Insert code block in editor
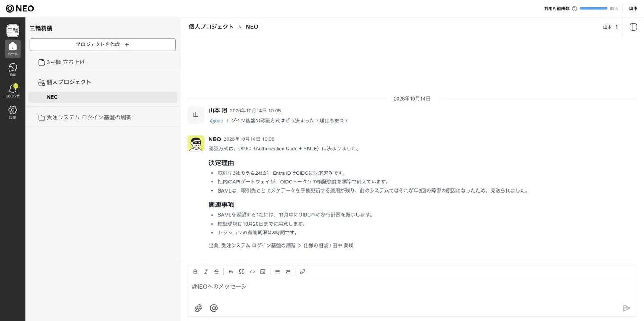 pyautogui.click(x=263, y=272)
